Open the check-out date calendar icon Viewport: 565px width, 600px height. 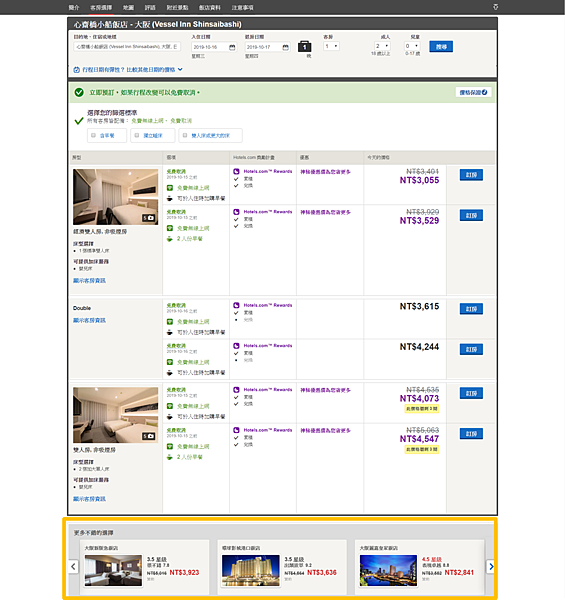286,47
